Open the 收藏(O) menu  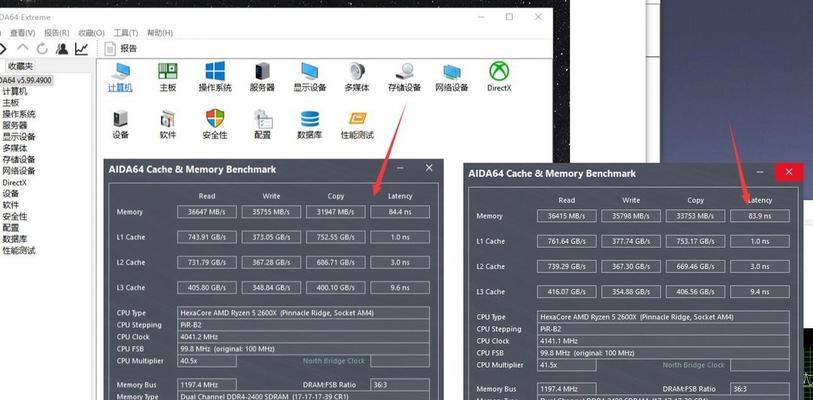click(x=91, y=33)
